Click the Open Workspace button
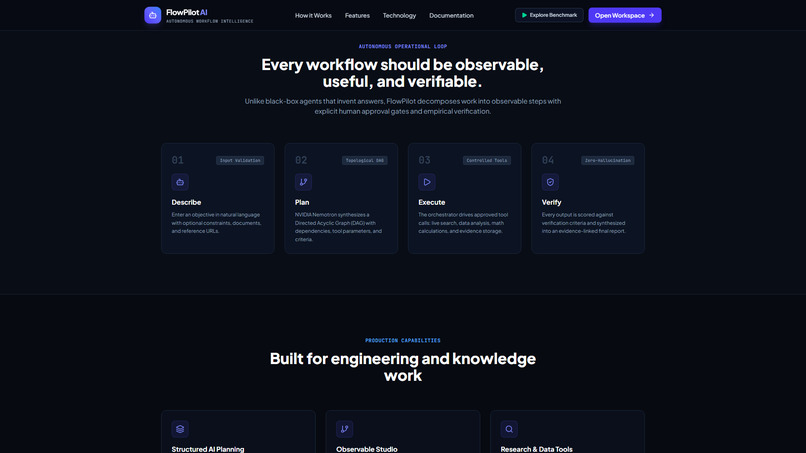Image resolution: width=806 pixels, height=453 pixels. (625, 15)
